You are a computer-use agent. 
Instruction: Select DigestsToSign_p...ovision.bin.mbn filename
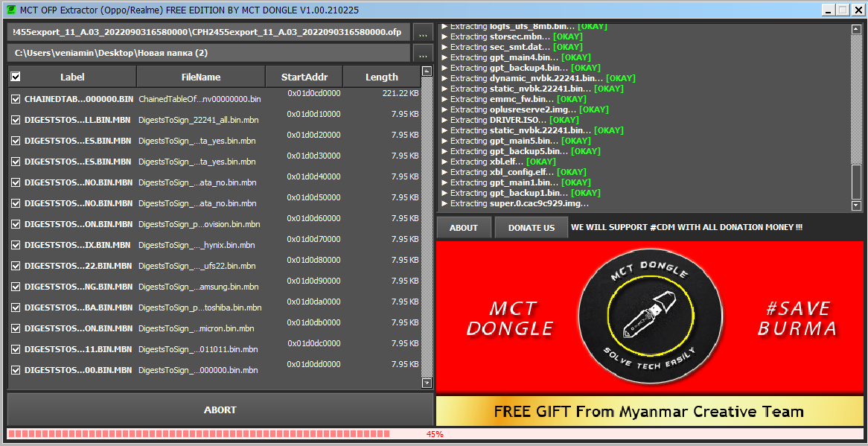click(200, 224)
